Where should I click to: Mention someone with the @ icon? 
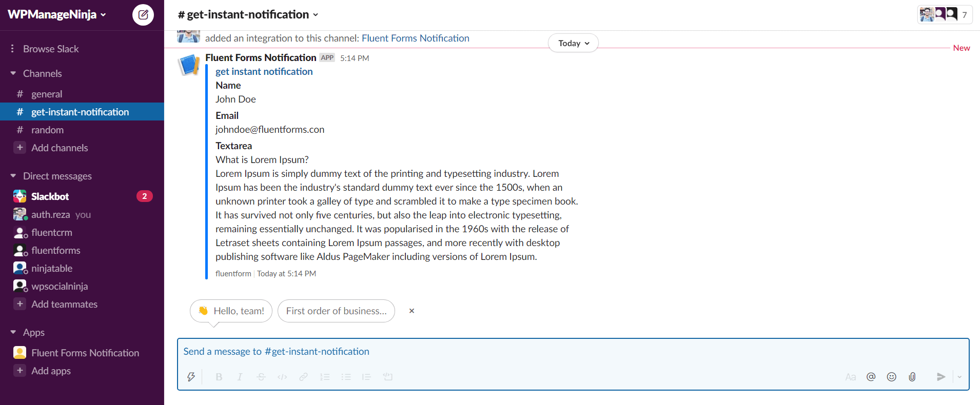coord(871,377)
